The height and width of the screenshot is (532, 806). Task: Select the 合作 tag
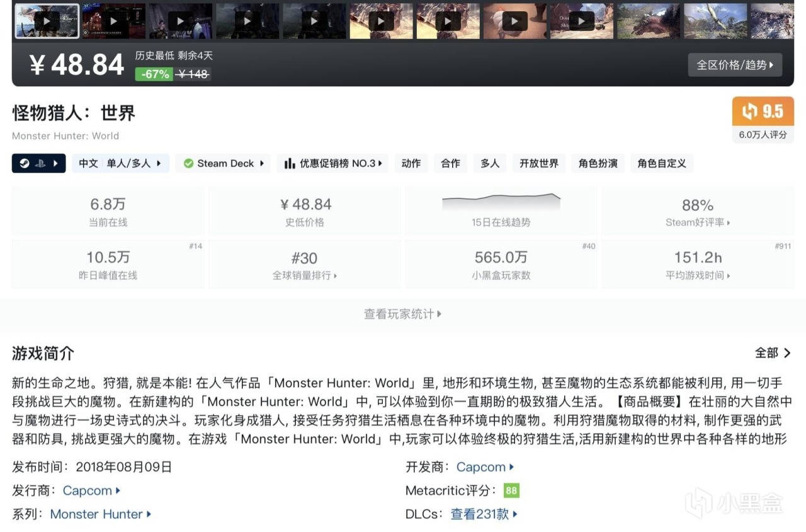pyautogui.click(x=450, y=164)
